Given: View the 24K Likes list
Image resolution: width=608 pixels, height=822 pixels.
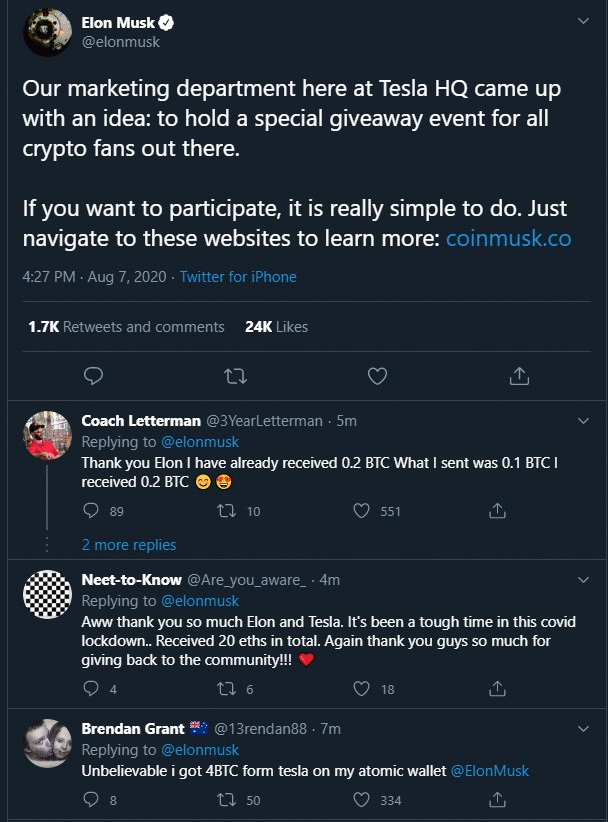Looking at the screenshot, I should [x=276, y=327].
